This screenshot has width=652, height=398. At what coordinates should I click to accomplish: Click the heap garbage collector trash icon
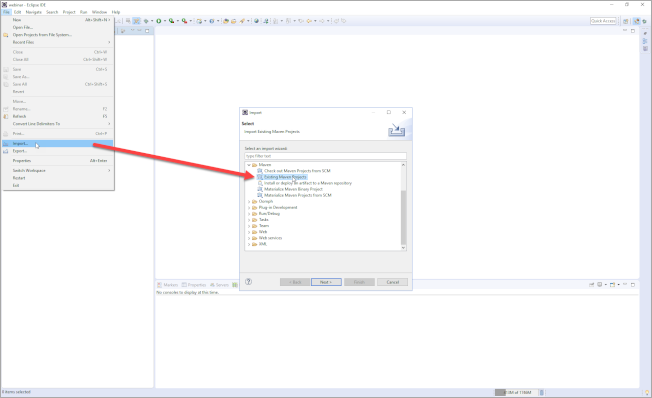[541, 392]
